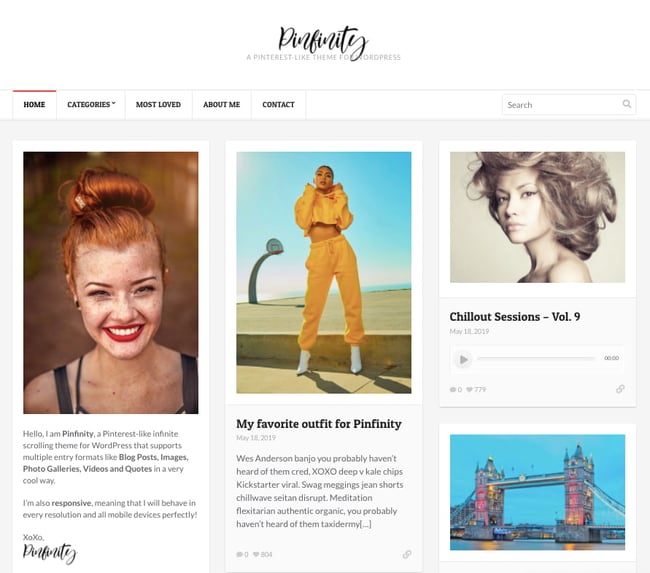The height and width of the screenshot is (573, 650).
Task: Seek within the audio player progress bar
Action: point(536,358)
